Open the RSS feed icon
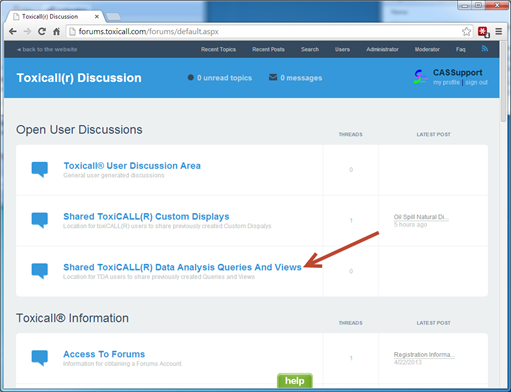 tap(485, 49)
